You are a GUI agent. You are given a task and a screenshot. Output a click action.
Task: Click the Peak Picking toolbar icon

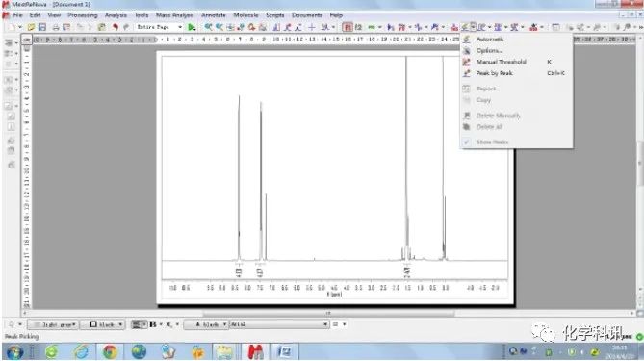pos(465,27)
